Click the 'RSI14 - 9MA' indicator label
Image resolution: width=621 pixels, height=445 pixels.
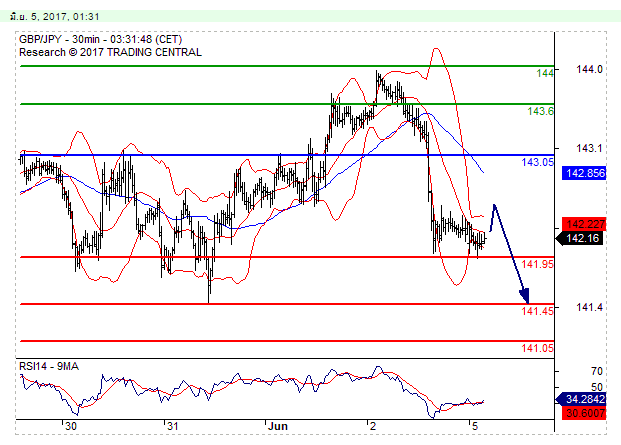[49, 367]
